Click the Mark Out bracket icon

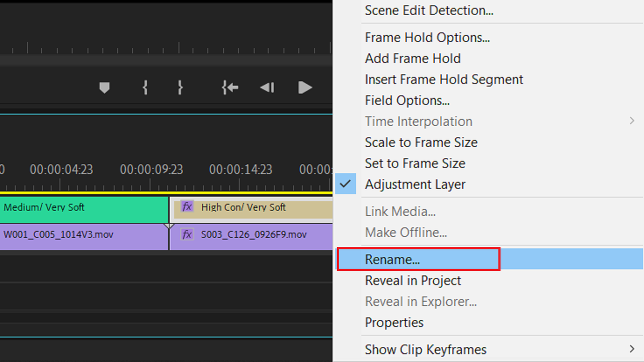pos(180,88)
